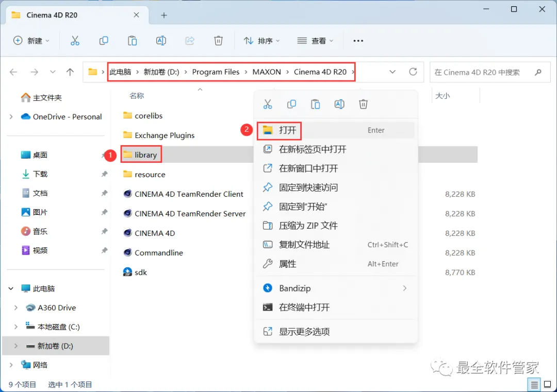This screenshot has height=392, width=557.
Task: Choose 复制文件地址 menu item
Action: (x=336, y=245)
